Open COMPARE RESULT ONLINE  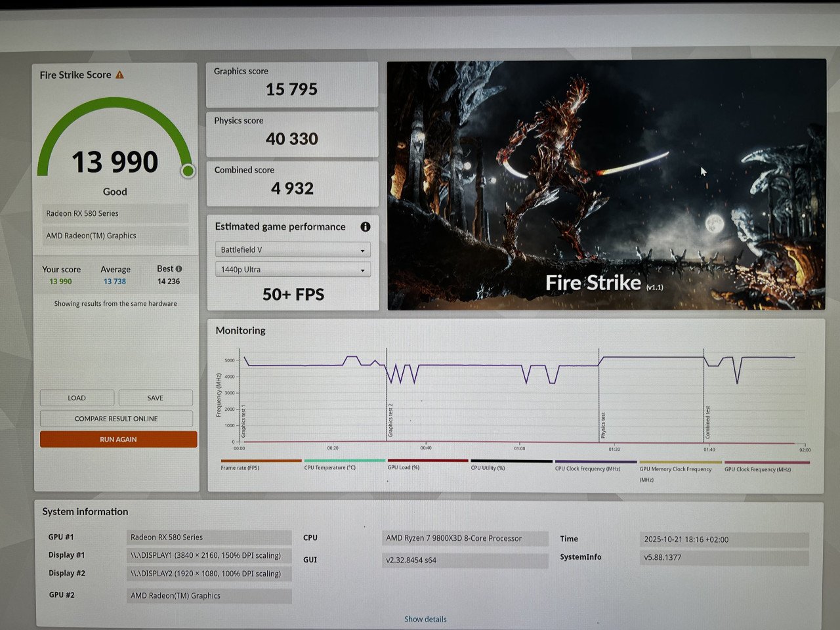coord(116,418)
